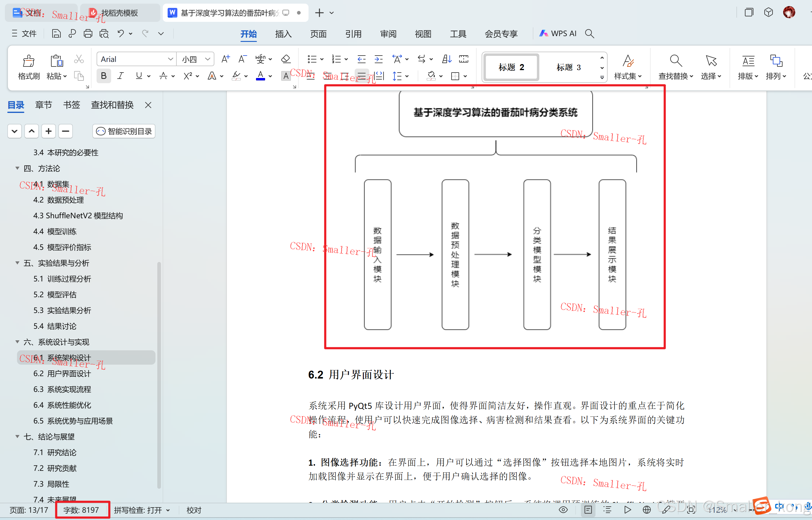The image size is (812, 520).
Task: Click the Find and Replace magnifier icon
Action: point(675,61)
